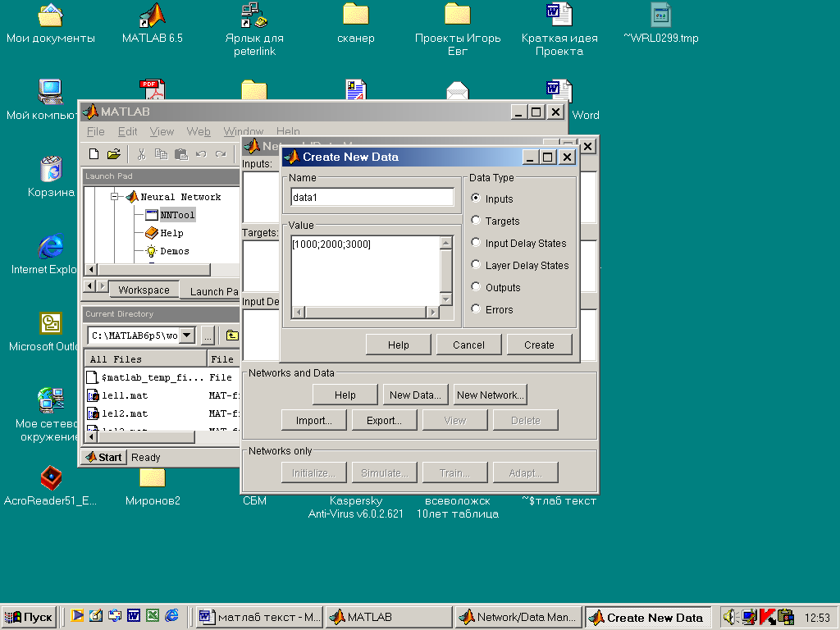The height and width of the screenshot is (630, 840).
Task: Click the Value box scroll down arrow
Action: pyautogui.click(x=445, y=299)
